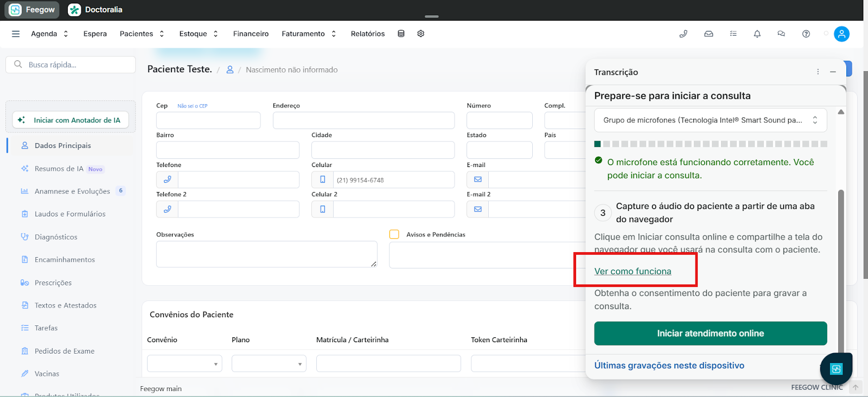Click the Transcrição panel scrollbar
The height and width of the screenshot is (397, 868).
[x=841, y=271]
